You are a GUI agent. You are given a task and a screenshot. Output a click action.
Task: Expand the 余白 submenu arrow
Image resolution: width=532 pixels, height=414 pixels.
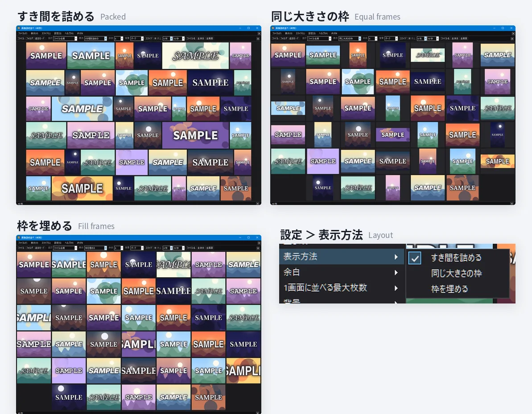point(396,272)
